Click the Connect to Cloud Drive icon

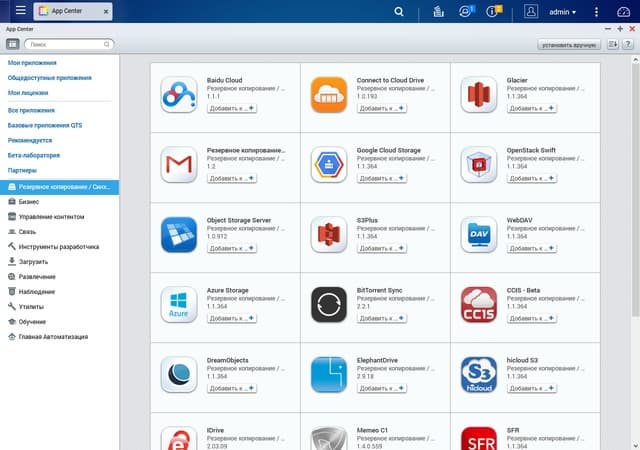(x=329, y=95)
